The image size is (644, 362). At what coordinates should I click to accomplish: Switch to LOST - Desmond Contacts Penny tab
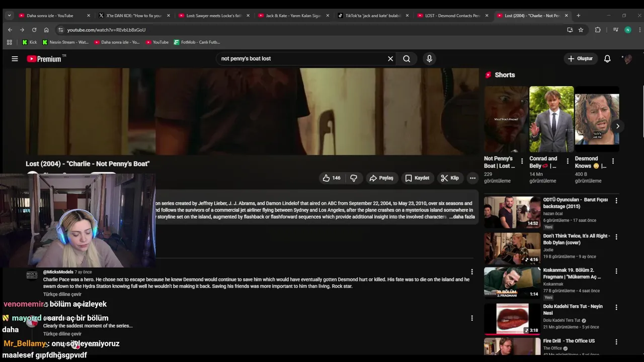452,16
